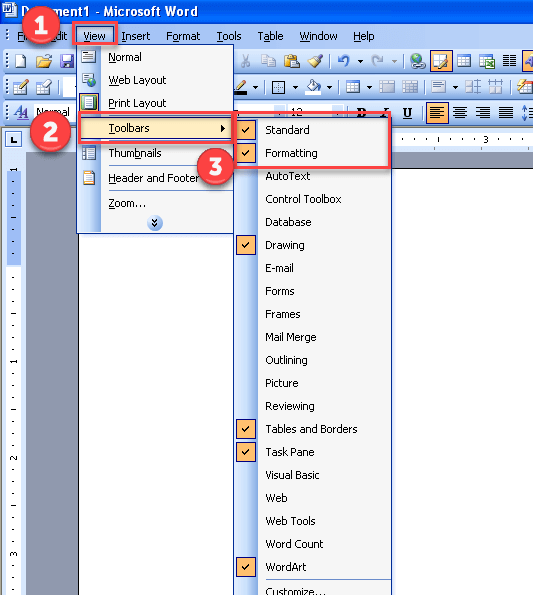Disable the WordArt toolbar checkbox
Viewport: 533px width, 595px height.
(246, 567)
